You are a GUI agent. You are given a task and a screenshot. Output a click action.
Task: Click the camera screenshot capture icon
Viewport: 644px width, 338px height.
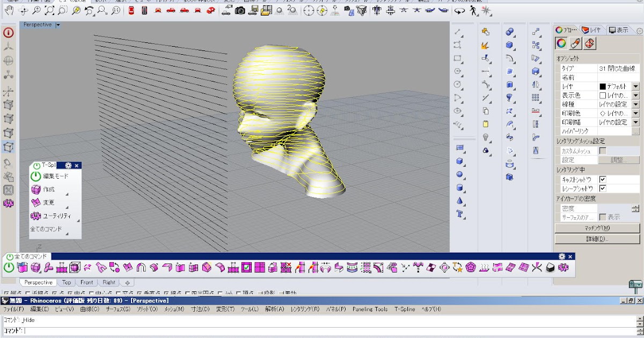pyautogui.click(x=240, y=11)
